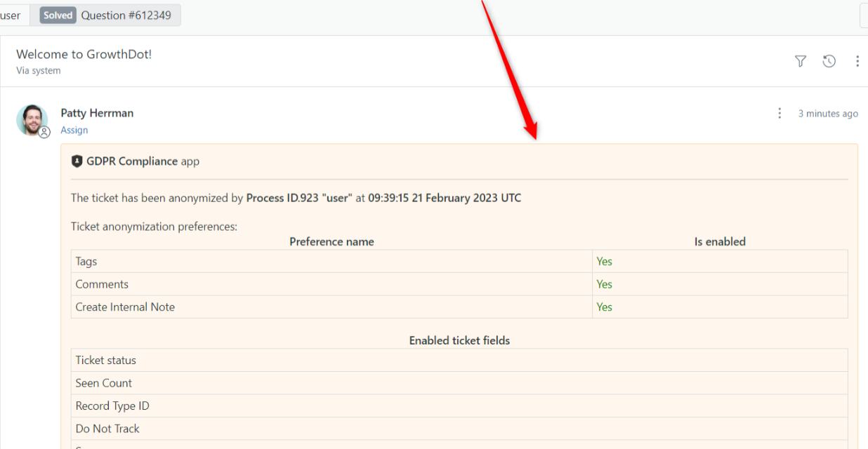Click Patty Herrman's avatar photo
The height and width of the screenshot is (449, 868).
click(32, 120)
